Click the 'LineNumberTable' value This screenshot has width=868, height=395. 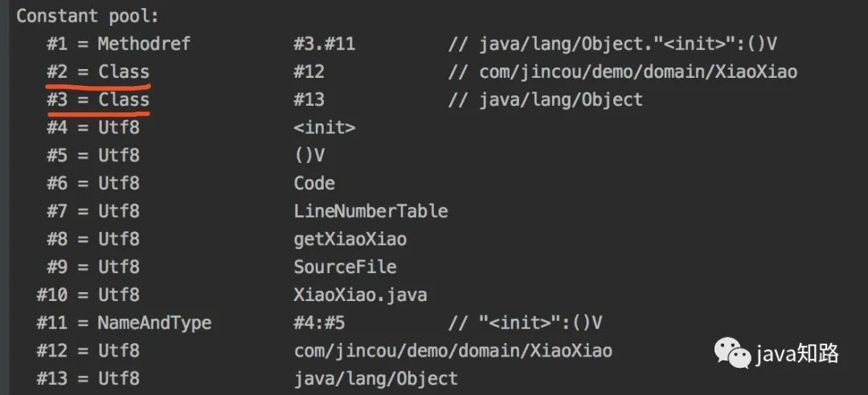pos(371,211)
